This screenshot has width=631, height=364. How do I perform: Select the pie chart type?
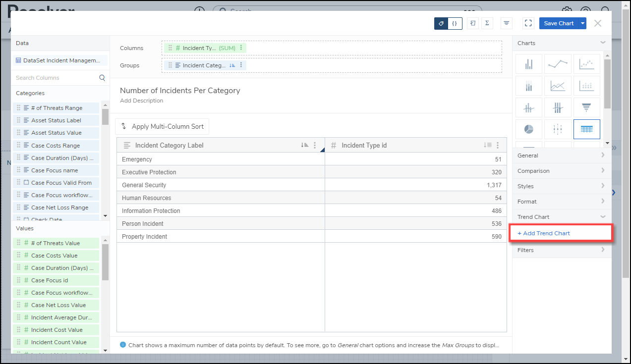coord(529,129)
